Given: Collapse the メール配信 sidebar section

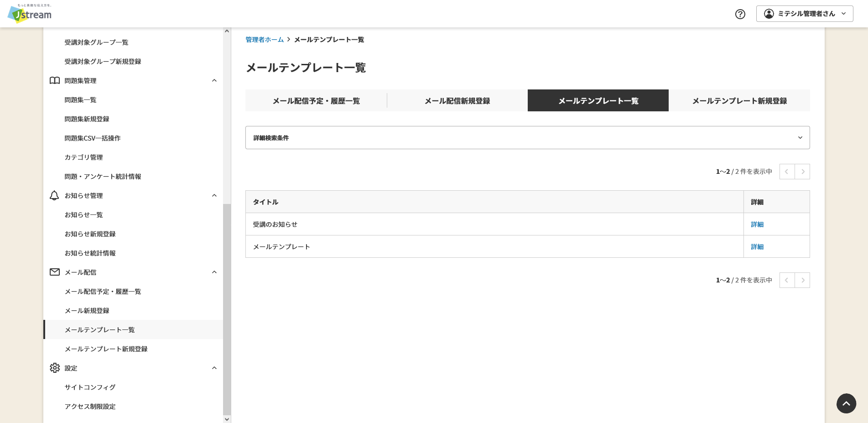Looking at the screenshot, I should point(214,272).
